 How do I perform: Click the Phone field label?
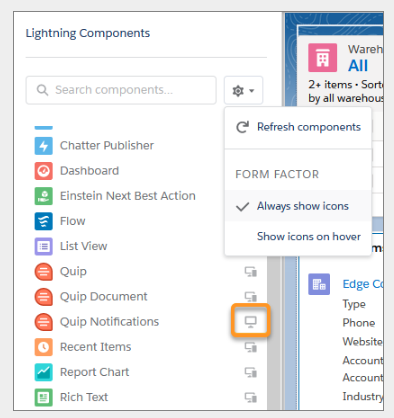[359, 323]
